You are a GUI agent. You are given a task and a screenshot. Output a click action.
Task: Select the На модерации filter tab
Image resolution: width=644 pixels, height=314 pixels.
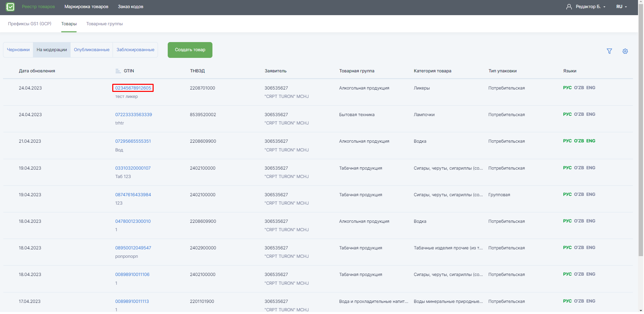click(x=52, y=50)
